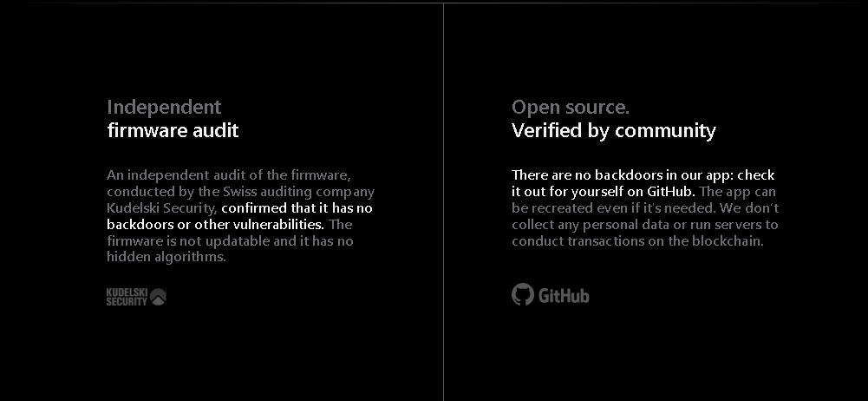Click 'An independent audit of the firmware,' line
Viewport: 868px width, 401px height.
tap(229, 175)
